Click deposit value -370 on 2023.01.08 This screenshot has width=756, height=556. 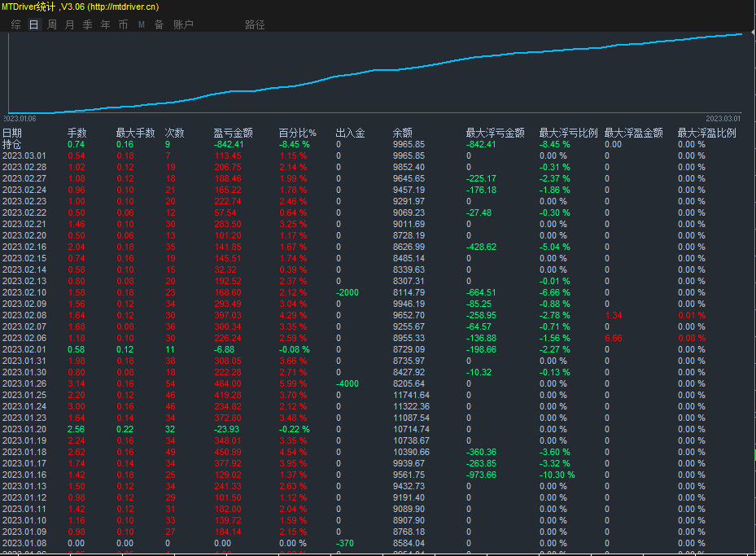[345, 544]
